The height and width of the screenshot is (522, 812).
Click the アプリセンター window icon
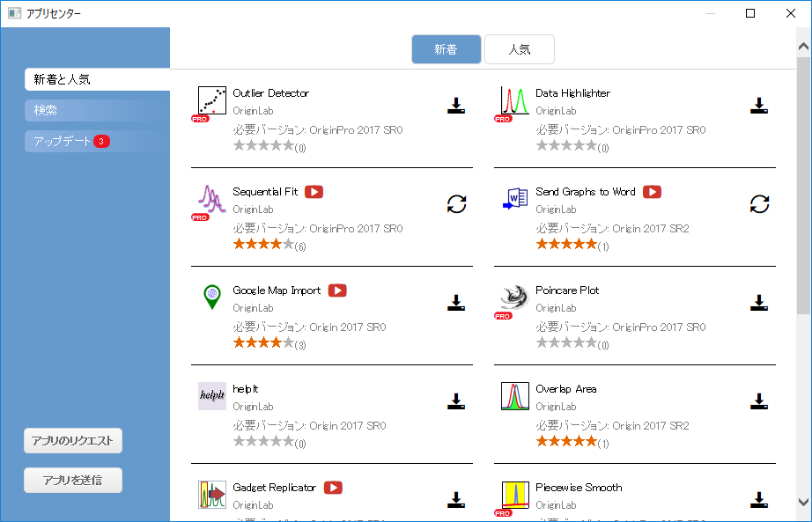click(14, 13)
